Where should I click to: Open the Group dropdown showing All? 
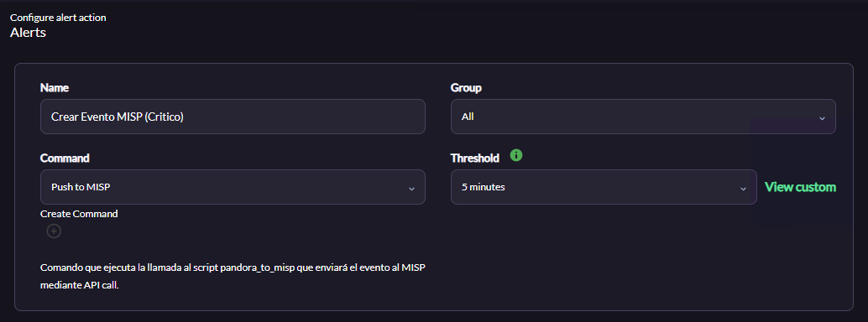coord(643,117)
